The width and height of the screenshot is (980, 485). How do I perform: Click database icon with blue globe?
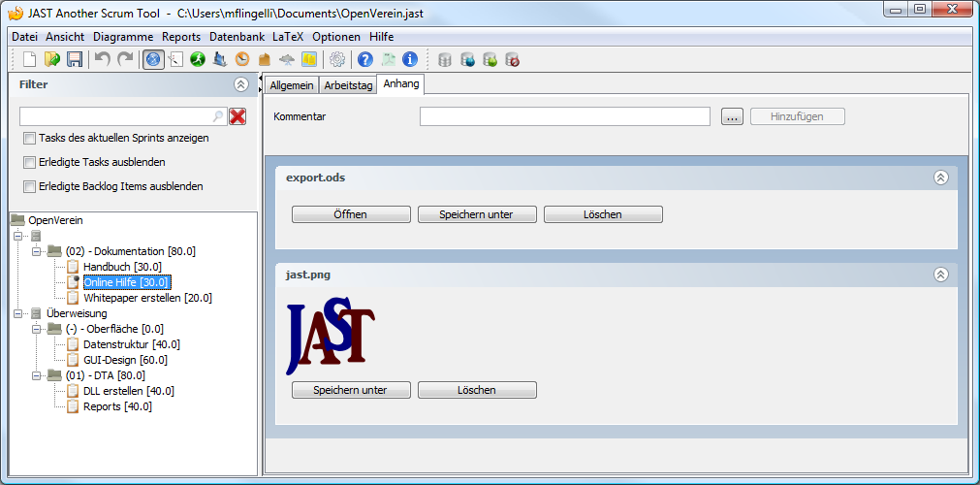tap(467, 60)
